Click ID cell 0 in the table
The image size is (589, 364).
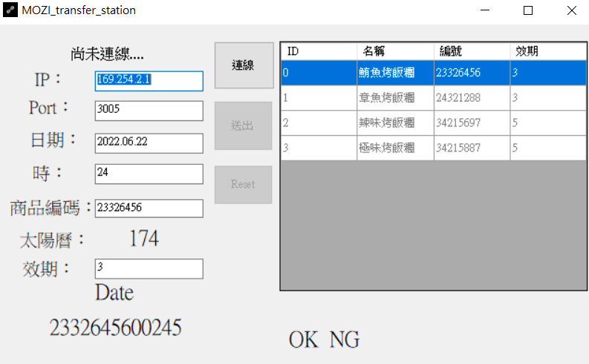click(x=319, y=73)
